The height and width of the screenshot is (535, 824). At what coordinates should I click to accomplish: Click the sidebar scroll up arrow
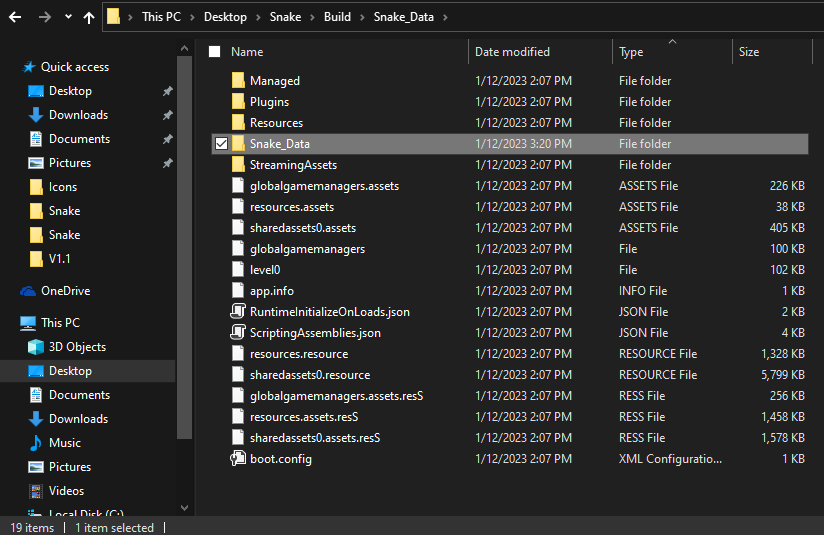(x=184, y=48)
